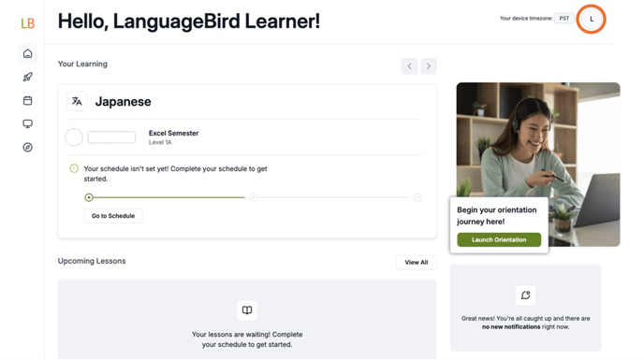The image size is (644, 360).
Task: Click the open book lessons icon
Action: 247,310
